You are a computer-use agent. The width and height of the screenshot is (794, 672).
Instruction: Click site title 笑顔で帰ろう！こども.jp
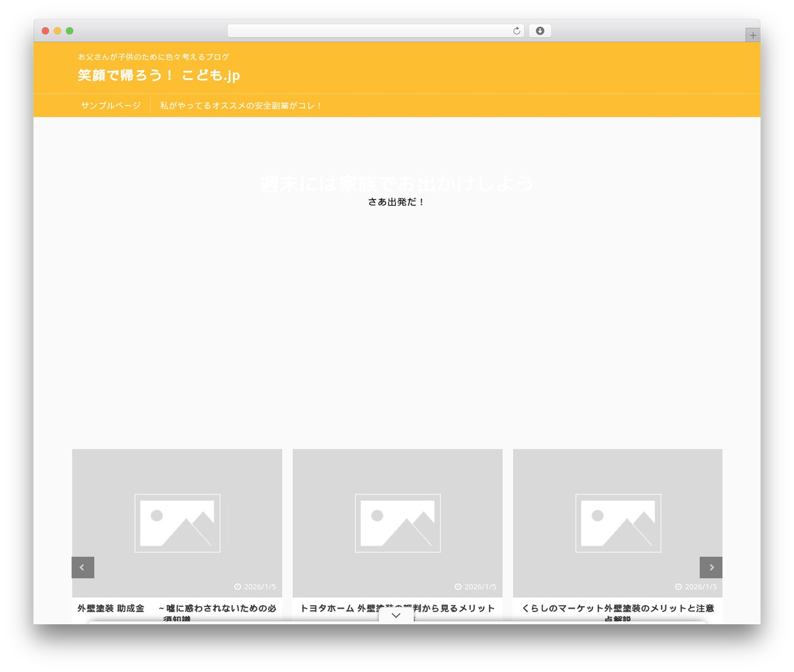[159, 75]
